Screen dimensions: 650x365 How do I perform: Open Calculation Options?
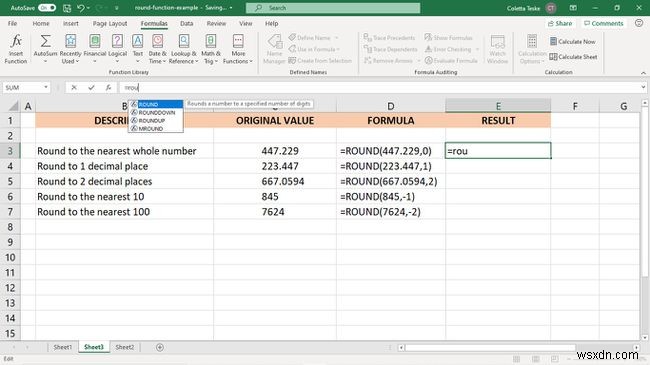click(x=532, y=49)
